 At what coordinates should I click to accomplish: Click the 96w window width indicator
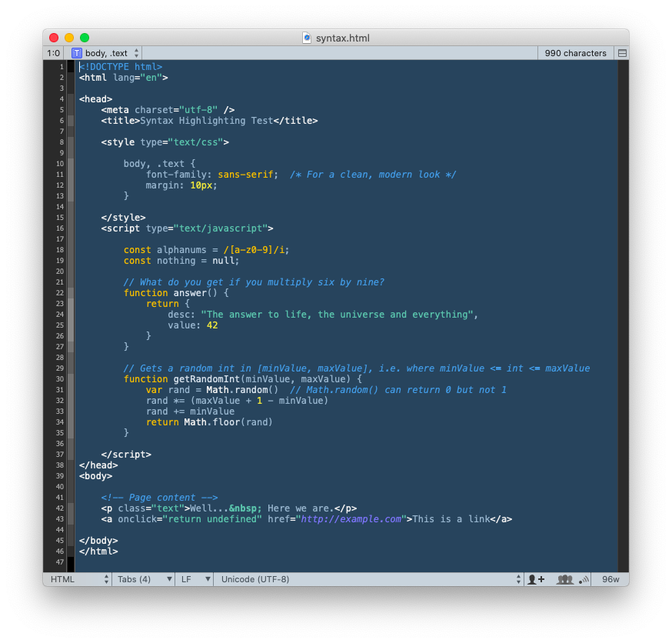pos(610,580)
